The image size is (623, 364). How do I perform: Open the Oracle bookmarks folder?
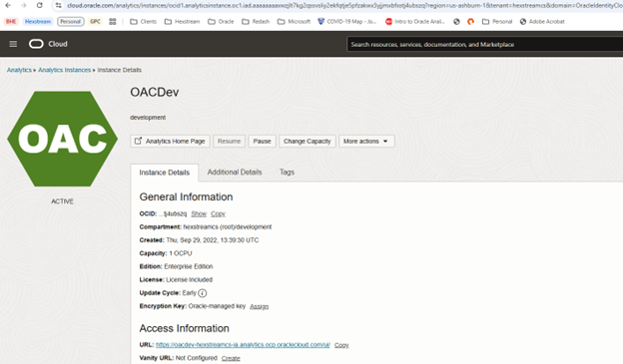221,21
